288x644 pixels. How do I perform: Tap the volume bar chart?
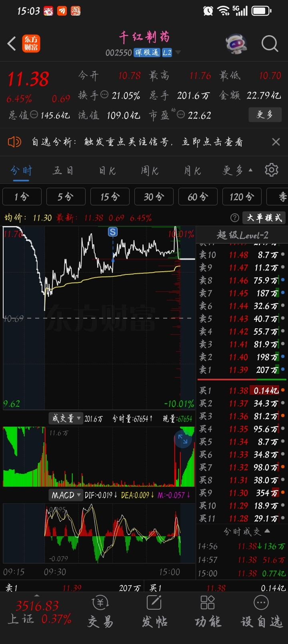(99, 456)
